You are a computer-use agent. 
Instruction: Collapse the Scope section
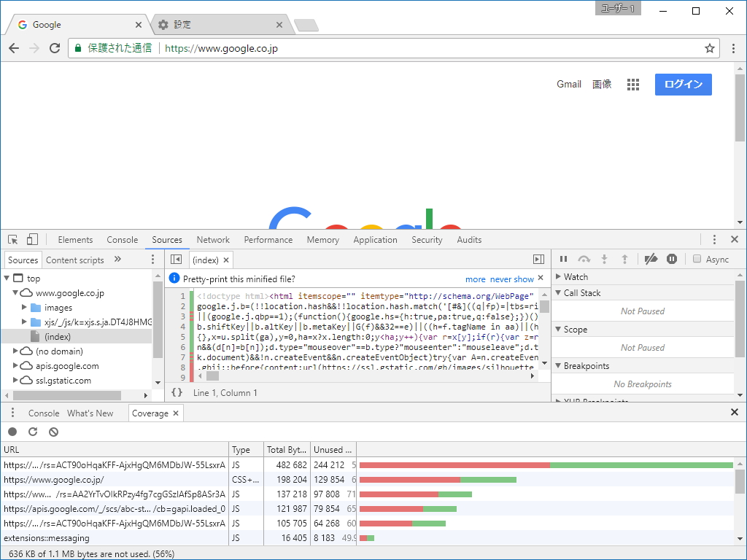coord(558,329)
